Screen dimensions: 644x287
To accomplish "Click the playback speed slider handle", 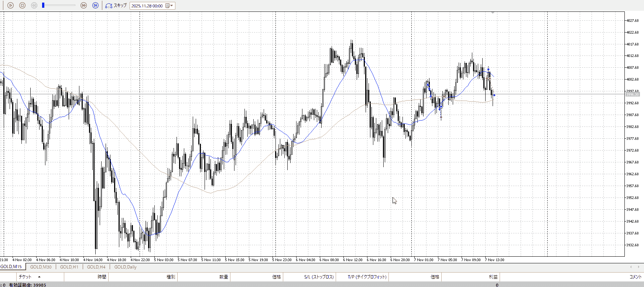I will point(43,5).
